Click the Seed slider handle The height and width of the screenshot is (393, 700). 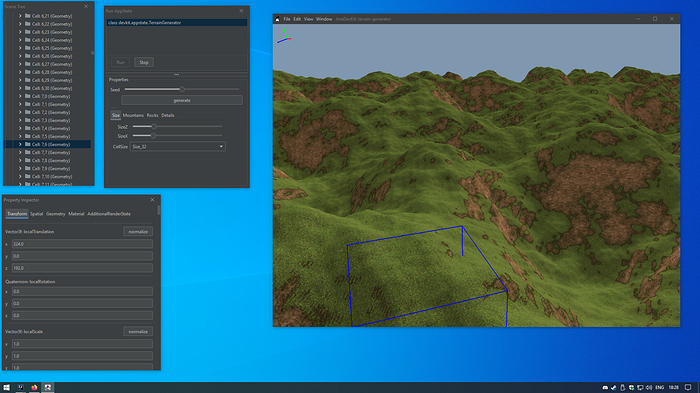click(182, 89)
